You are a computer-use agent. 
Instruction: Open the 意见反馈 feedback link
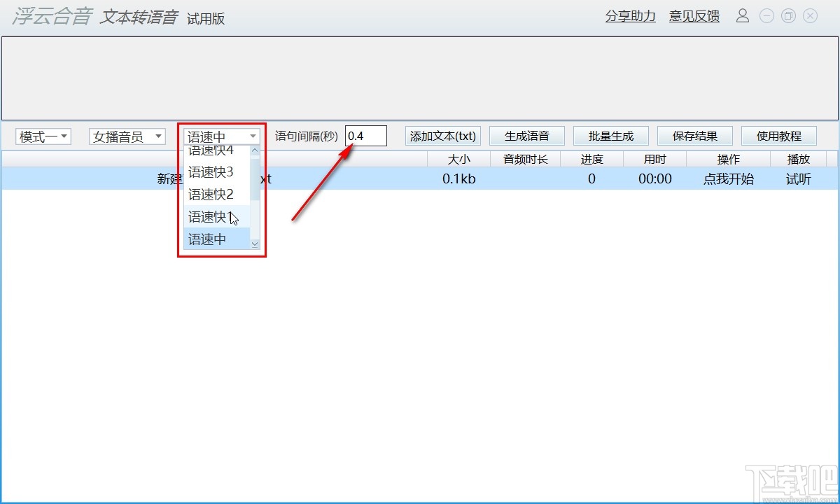(693, 16)
